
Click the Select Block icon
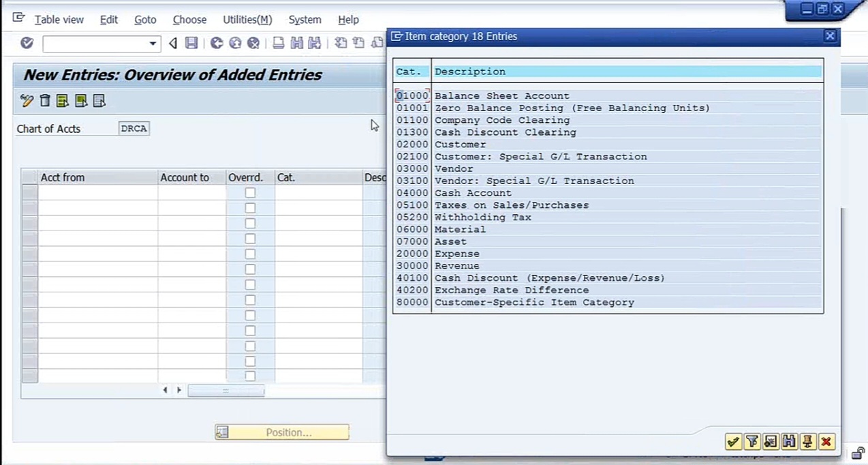point(81,101)
